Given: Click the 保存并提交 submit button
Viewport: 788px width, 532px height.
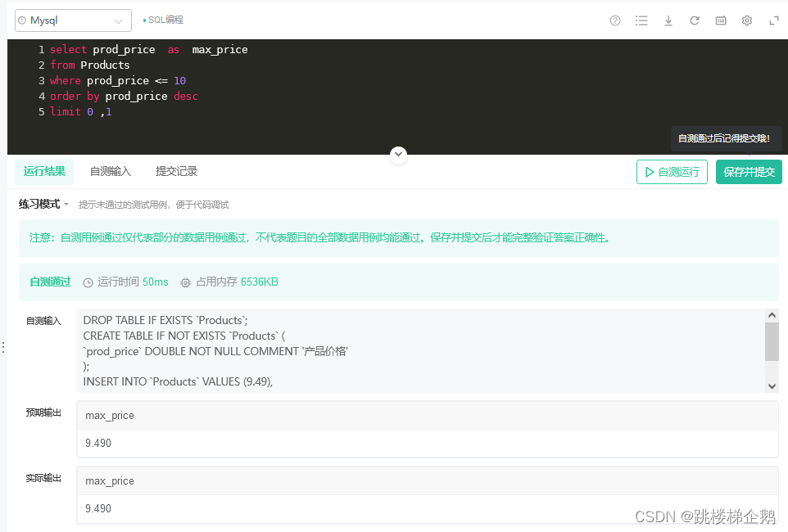Looking at the screenshot, I should pos(748,172).
